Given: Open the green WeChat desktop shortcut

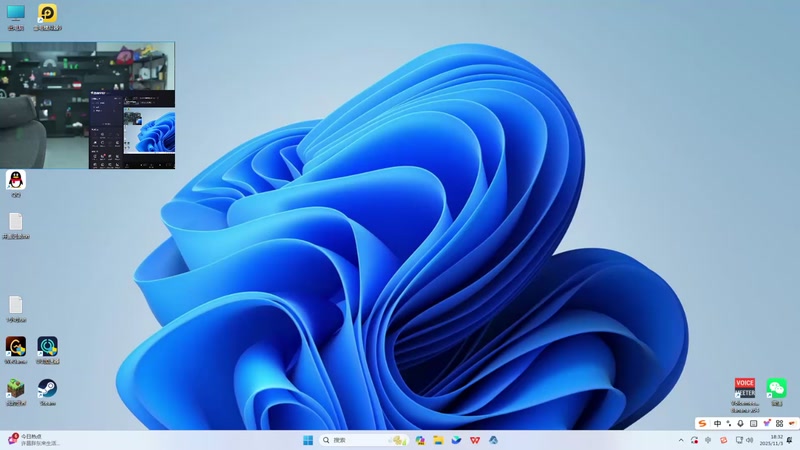Looking at the screenshot, I should pos(777,392).
